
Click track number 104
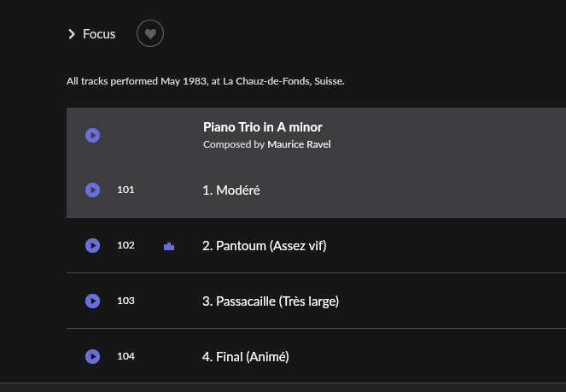click(x=125, y=357)
